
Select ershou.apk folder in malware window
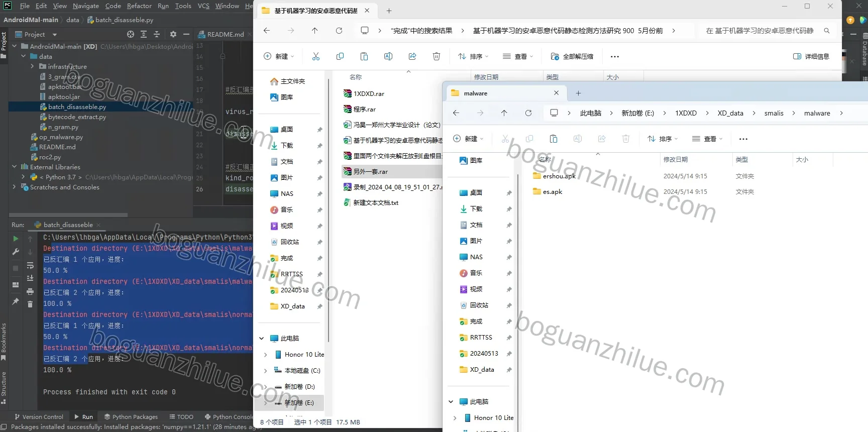[554, 176]
